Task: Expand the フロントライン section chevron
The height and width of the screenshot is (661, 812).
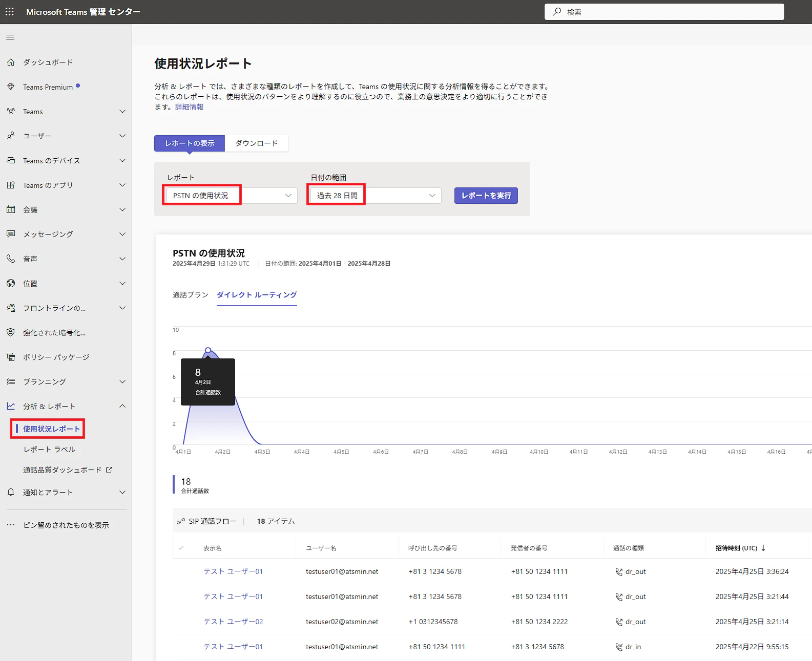Action: click(x=122, y=308)
